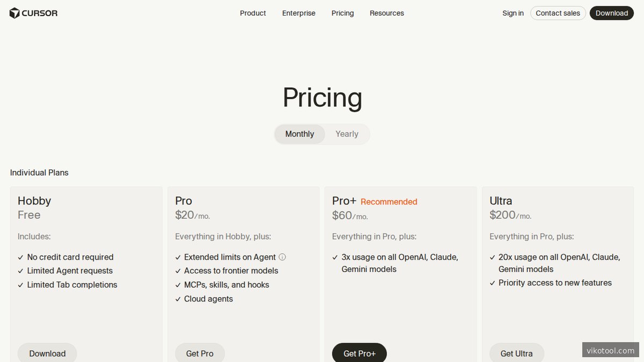Click the checkmark beside Priority access to new features
This screenshot has width=644, height=362.
[492, 283]
